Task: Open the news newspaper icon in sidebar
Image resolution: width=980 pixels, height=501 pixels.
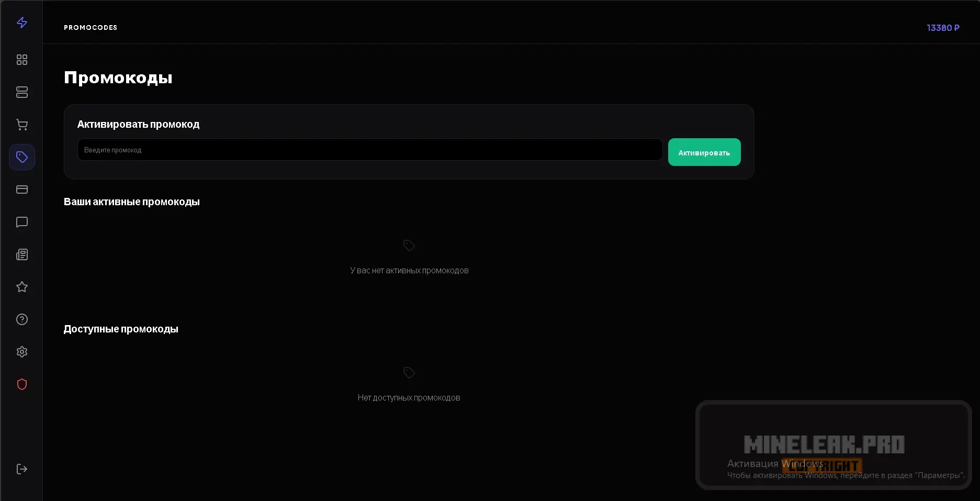Action: tap(22, 254)
